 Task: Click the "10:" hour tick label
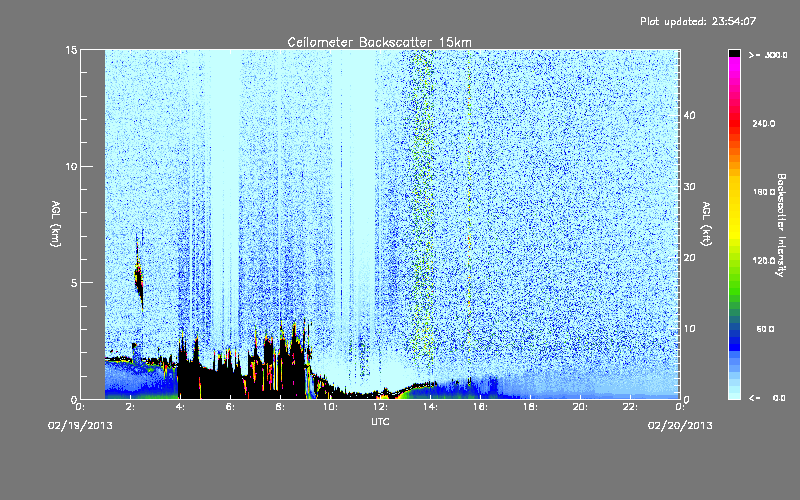click(330, 407)
